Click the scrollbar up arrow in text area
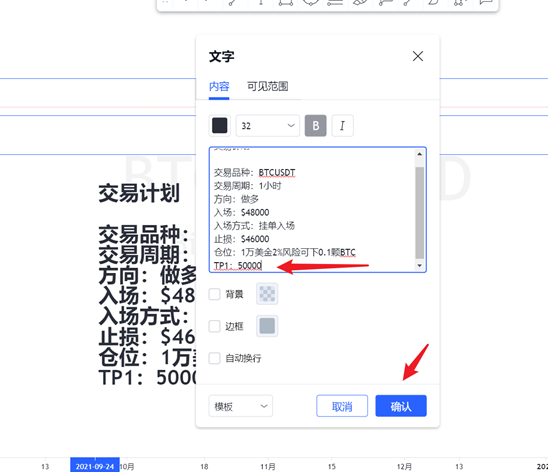The height and width of the screenshot is (472, 548). click(419, 154)
